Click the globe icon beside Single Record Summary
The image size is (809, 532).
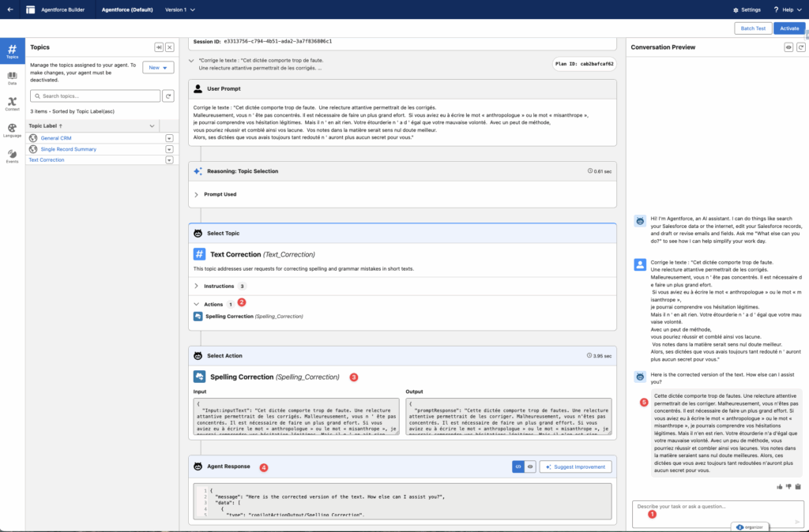point(33,149)
